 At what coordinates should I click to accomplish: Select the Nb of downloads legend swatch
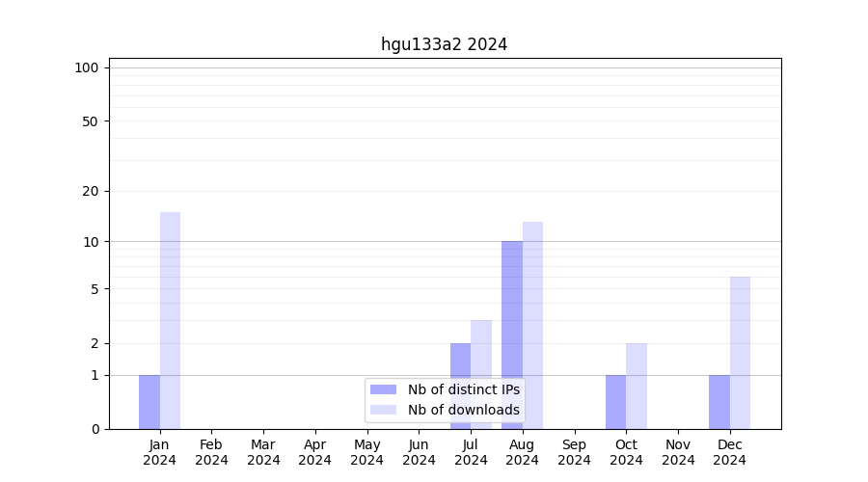(383, 410)
